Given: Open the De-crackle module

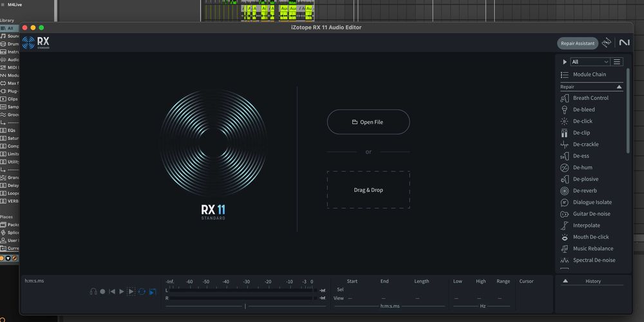Looking at the screenshot, I should pyautogui.click(x=585, y=144).
